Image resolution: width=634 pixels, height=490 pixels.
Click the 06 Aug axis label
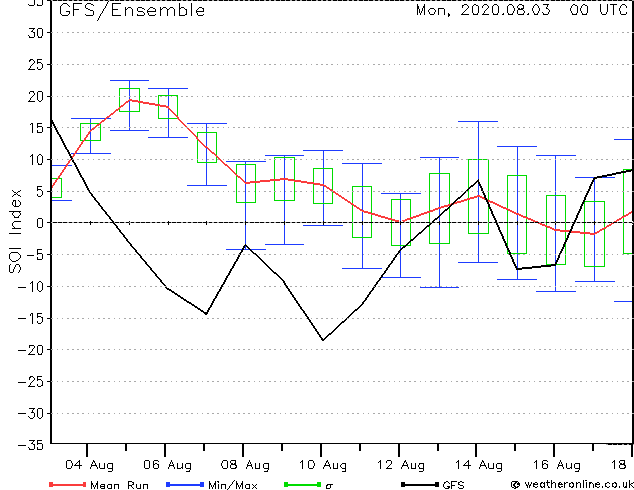click(x=167, y=465)
